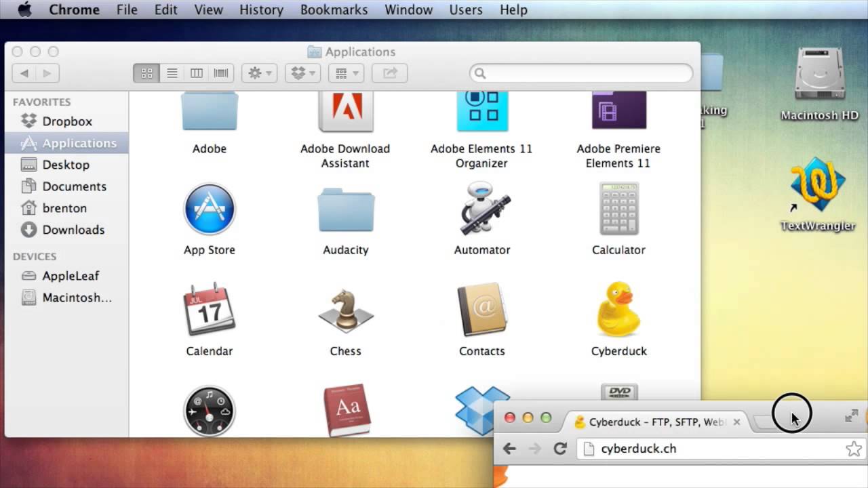Select Desktop in Finder sidebar
The width and height of the screenshot is (868, 488).
[66, 165]
